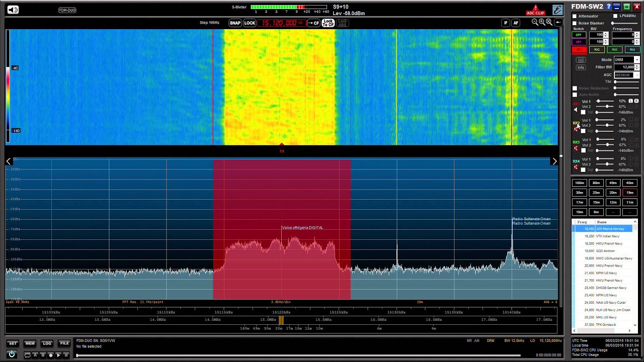Play the file with the play button
Image resolution: width=644 pixels, height=362 pixels.
tap(58, 355)
